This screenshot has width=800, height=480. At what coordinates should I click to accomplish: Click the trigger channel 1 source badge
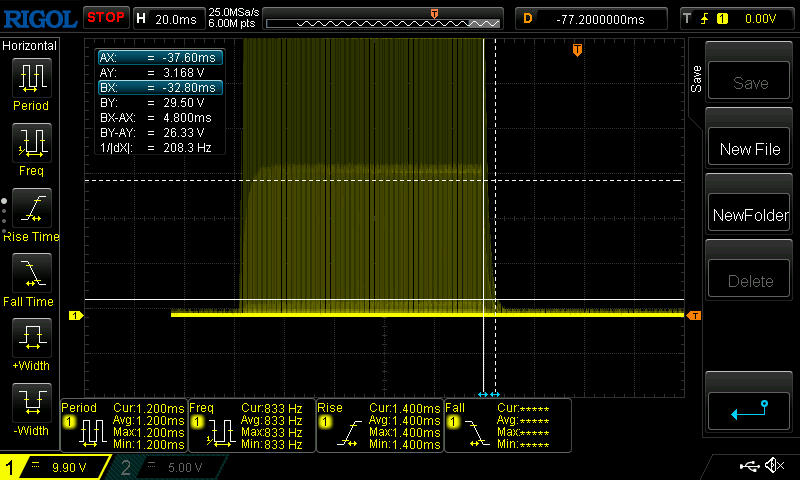(722, 19)
